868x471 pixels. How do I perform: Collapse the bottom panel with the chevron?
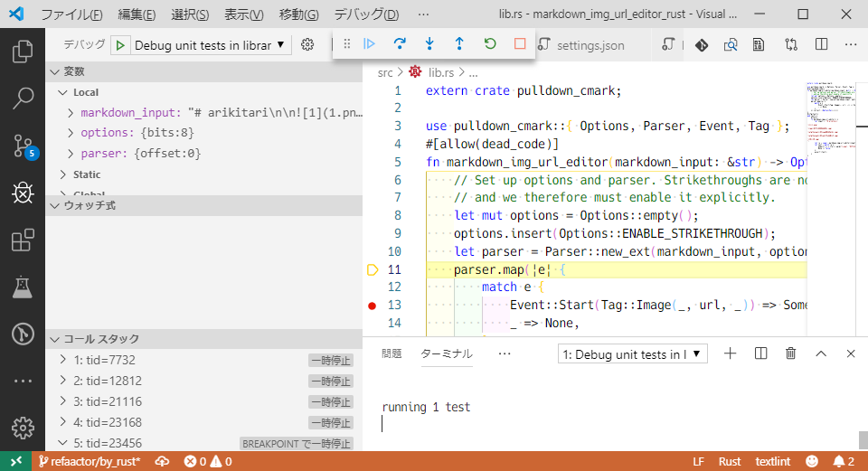[x=821, y=353]
